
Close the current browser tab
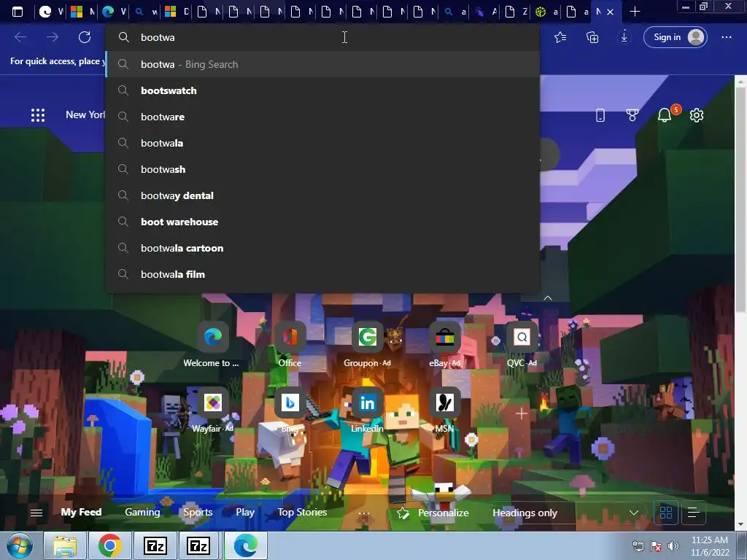point(611,12)
